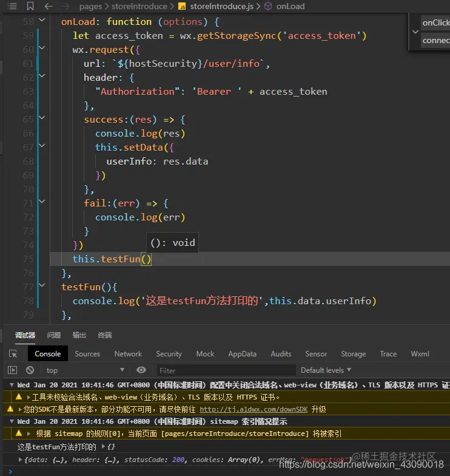Clear console with the ban icon
This screenshot has height=476, width=450.
pos(30,370)
